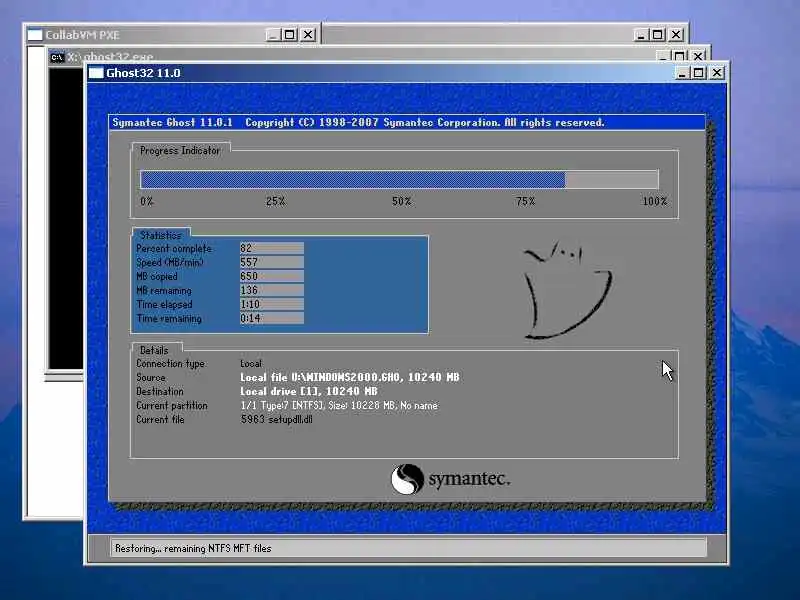Click the Time elapsed value 1:10
This screenshot has width=800, height=600.
tap(271, 304)
